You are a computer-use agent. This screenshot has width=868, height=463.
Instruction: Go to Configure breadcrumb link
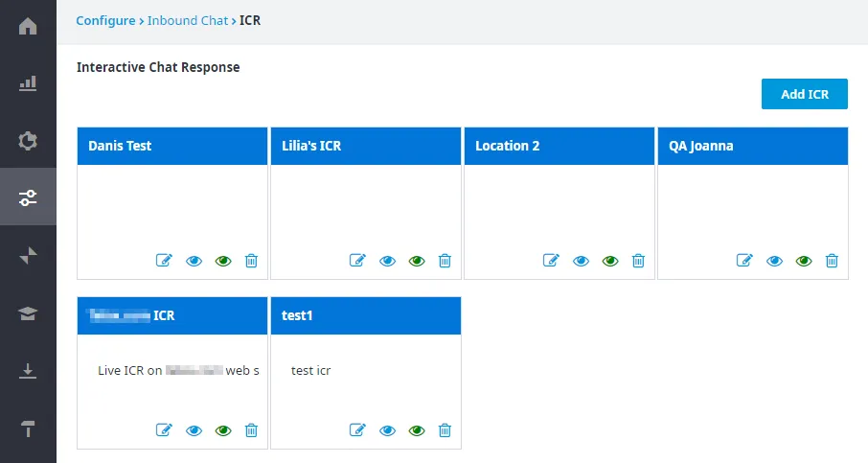(x=105, y=20)
